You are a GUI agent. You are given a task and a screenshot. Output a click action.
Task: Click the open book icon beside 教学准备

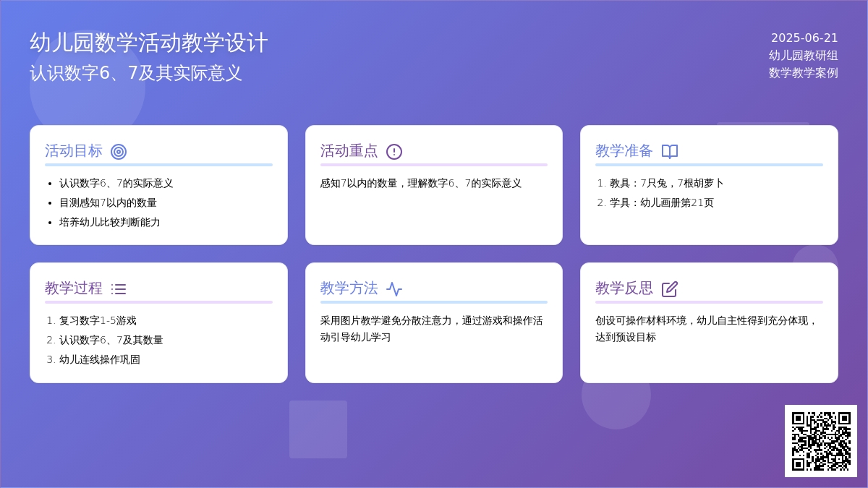pos(670,152)
